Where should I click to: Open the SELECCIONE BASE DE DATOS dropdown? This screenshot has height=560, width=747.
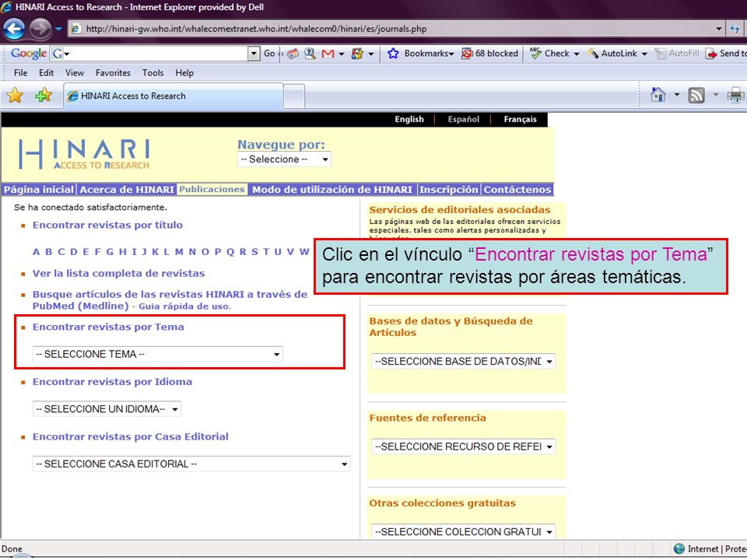pos(464,362)
